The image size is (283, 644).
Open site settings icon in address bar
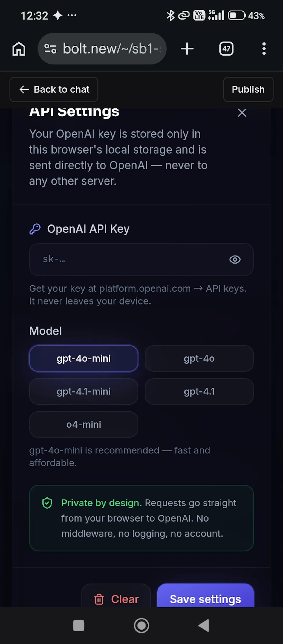click(x=50, y=48)
